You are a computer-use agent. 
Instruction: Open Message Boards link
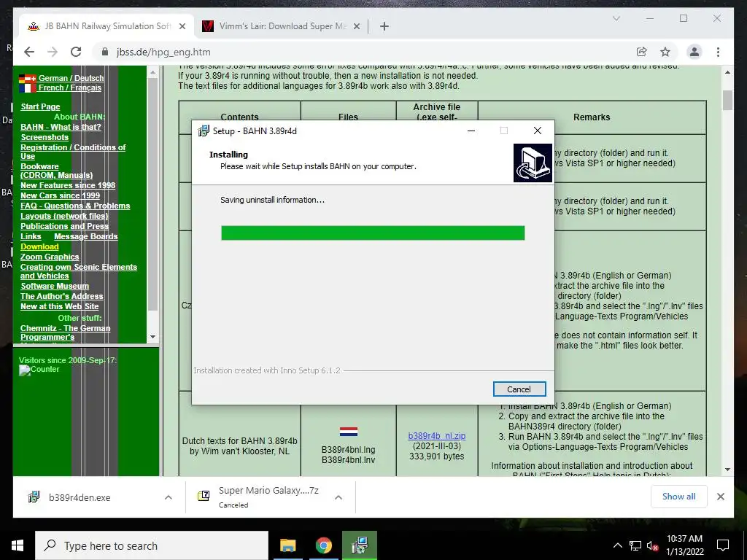pos(86,237)
